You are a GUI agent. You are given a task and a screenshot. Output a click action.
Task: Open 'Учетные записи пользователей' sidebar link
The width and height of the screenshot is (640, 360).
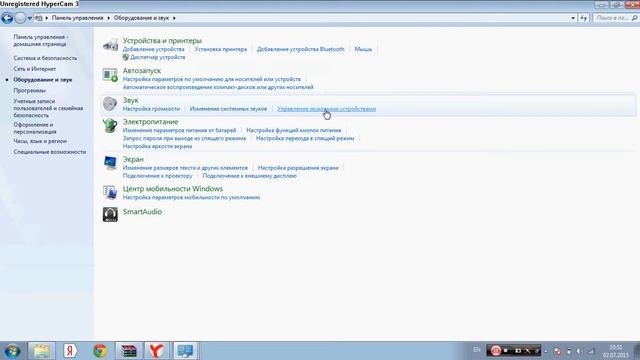(48, 108)
